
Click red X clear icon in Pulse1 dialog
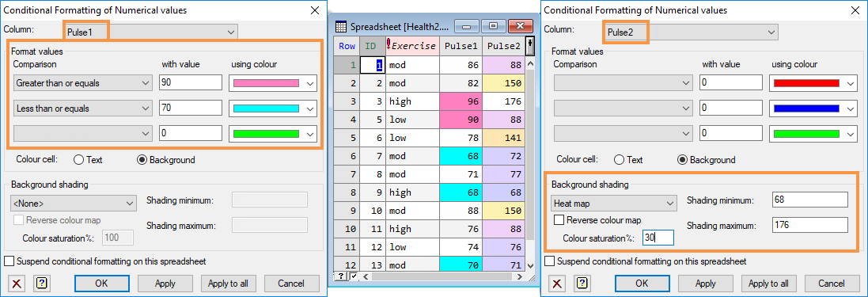coord(17,284)
